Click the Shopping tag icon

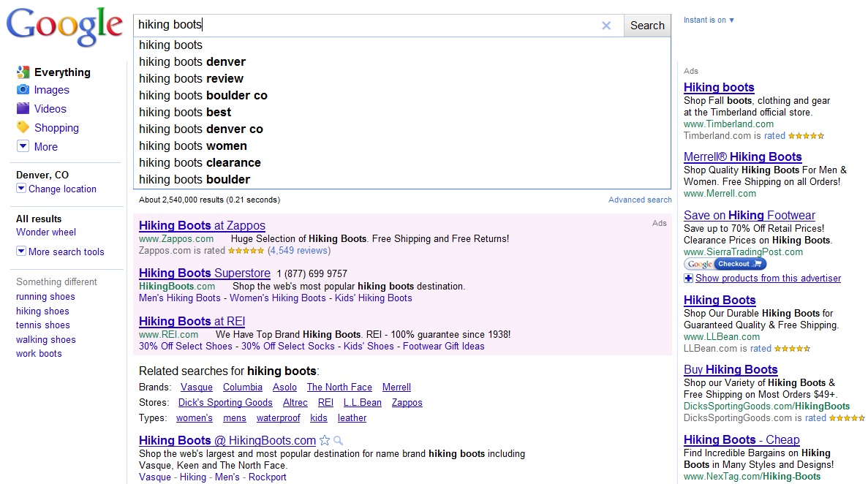pyautogui.click(x=23, y=127)
